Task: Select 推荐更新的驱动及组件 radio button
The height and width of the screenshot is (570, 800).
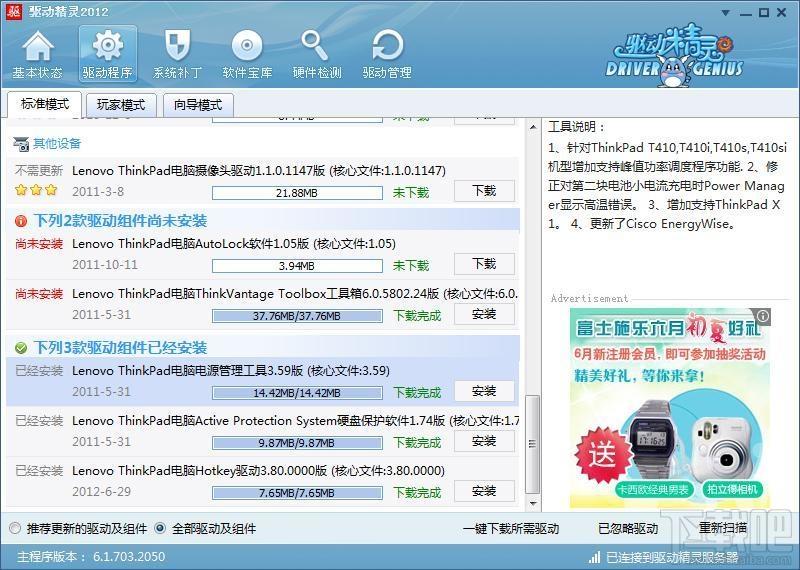Action: tap(15, 528)
